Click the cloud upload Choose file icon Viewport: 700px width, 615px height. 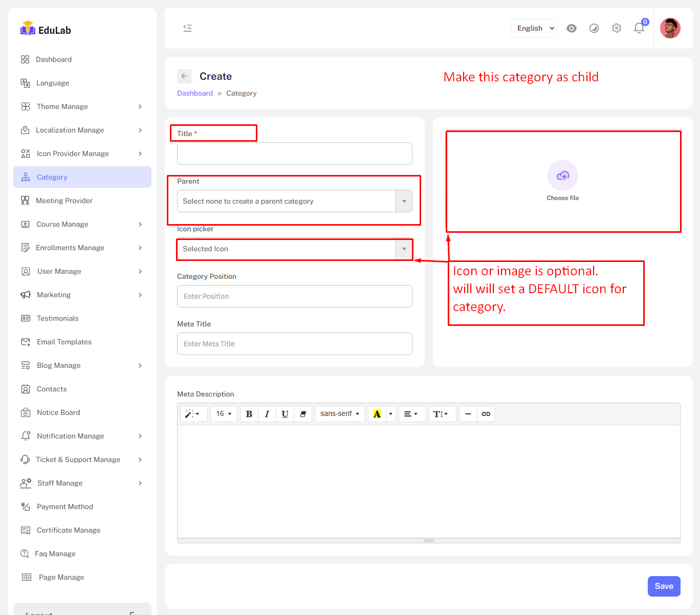tap(562, 176)
